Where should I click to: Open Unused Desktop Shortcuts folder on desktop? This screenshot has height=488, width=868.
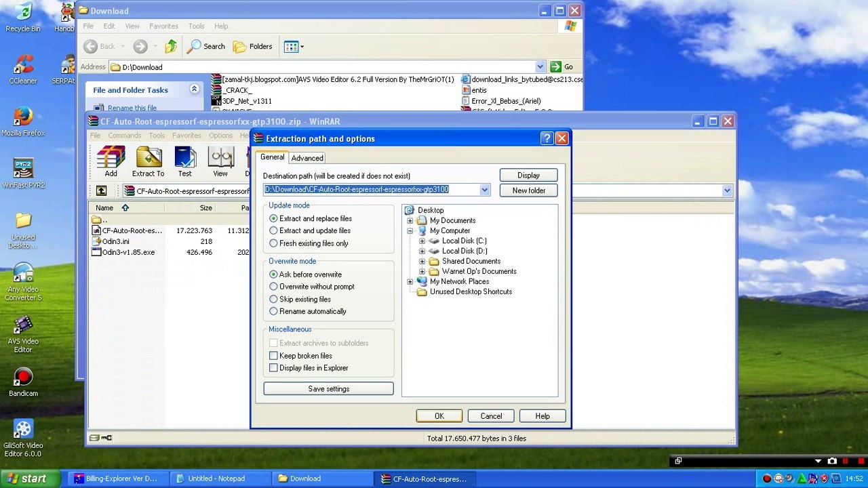pyautogui.click(x=23, y=230)
